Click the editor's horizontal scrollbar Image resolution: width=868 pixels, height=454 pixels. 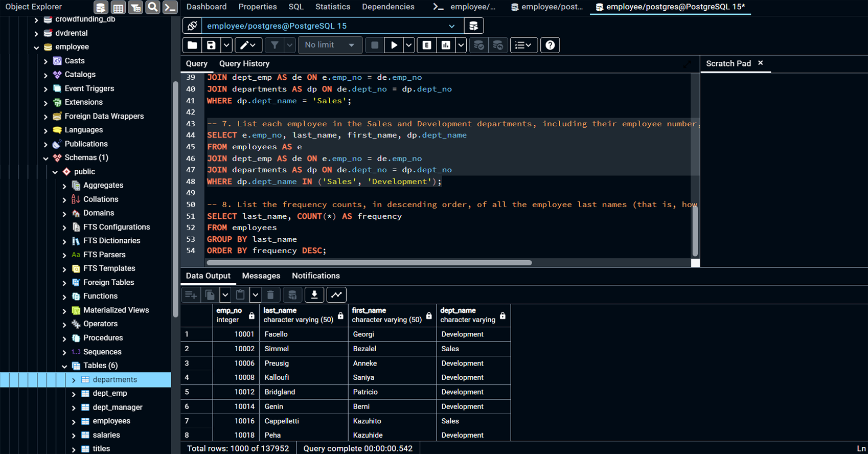click(369, 263)
